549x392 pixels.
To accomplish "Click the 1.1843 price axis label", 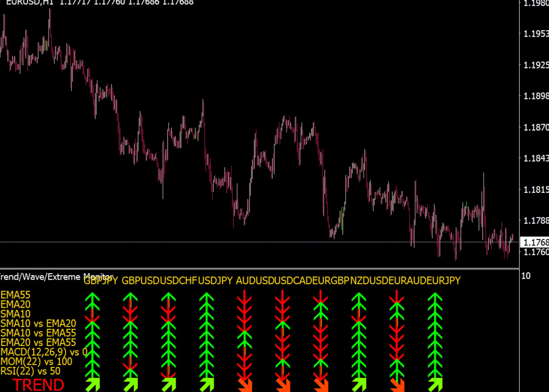I will tap(536, 158).
